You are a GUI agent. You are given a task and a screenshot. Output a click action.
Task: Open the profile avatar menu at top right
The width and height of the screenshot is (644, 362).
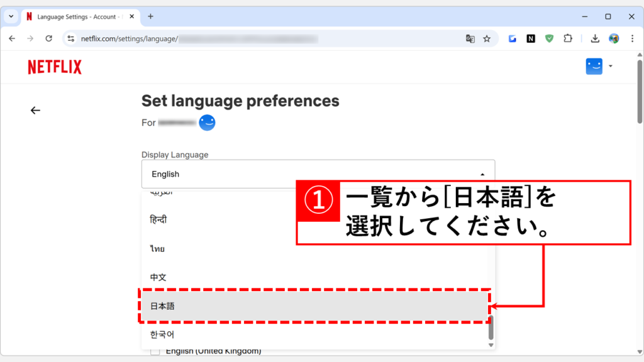tap(594, 66)
